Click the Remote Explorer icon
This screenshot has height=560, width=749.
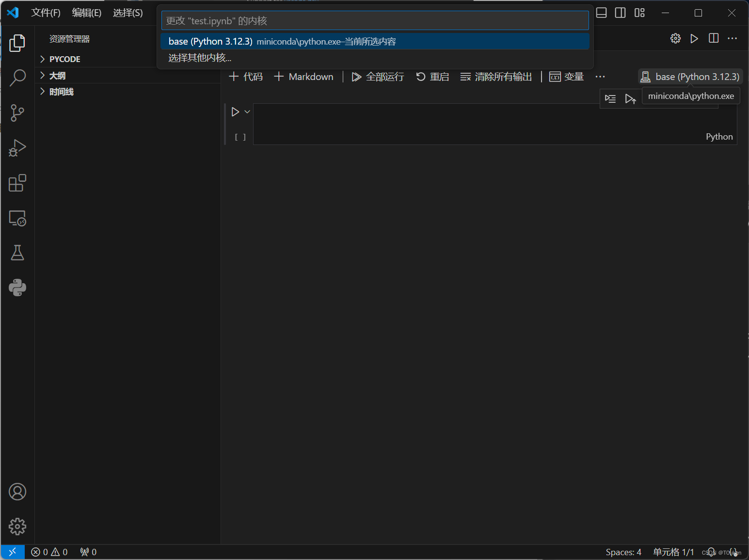(17, 218)
